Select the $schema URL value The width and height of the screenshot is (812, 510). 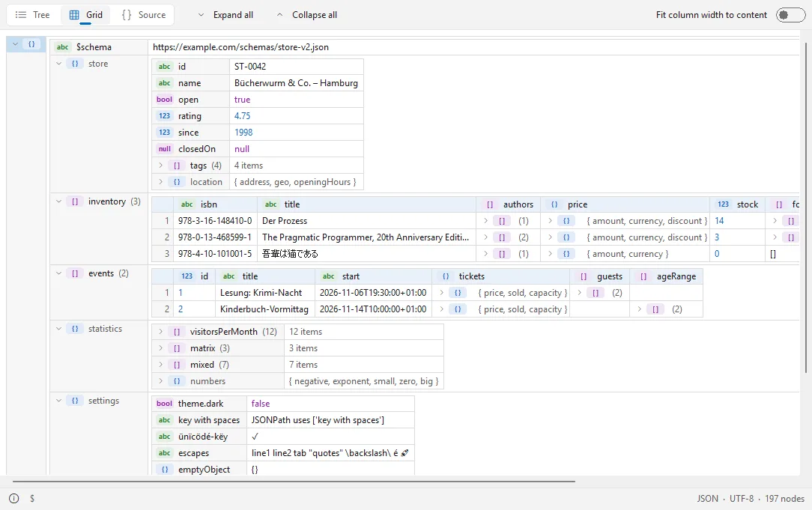pyautogui.click(x=240, y=47)
